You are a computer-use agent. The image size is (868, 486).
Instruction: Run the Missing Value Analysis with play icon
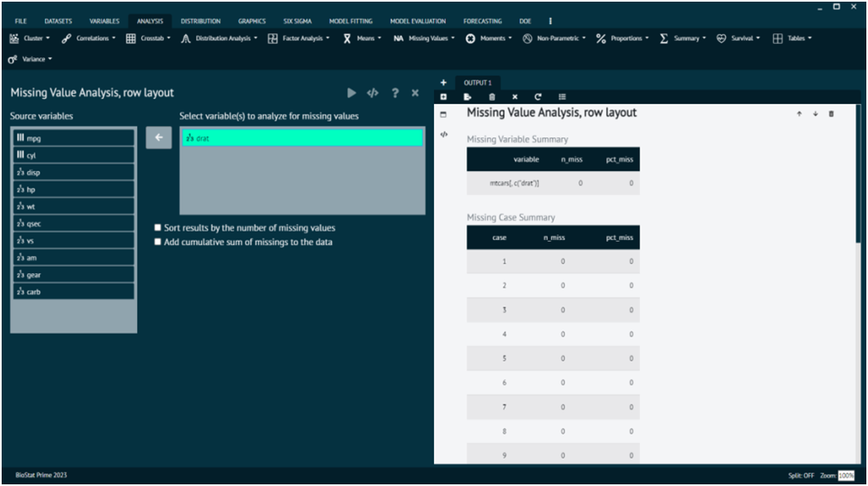click(x=352, y=93)
